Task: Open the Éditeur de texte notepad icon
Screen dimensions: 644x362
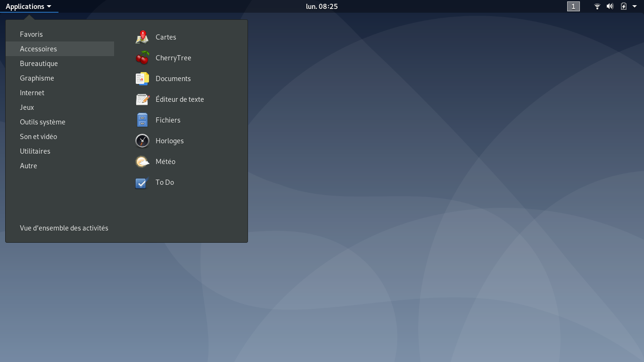Action: (142, 99)
